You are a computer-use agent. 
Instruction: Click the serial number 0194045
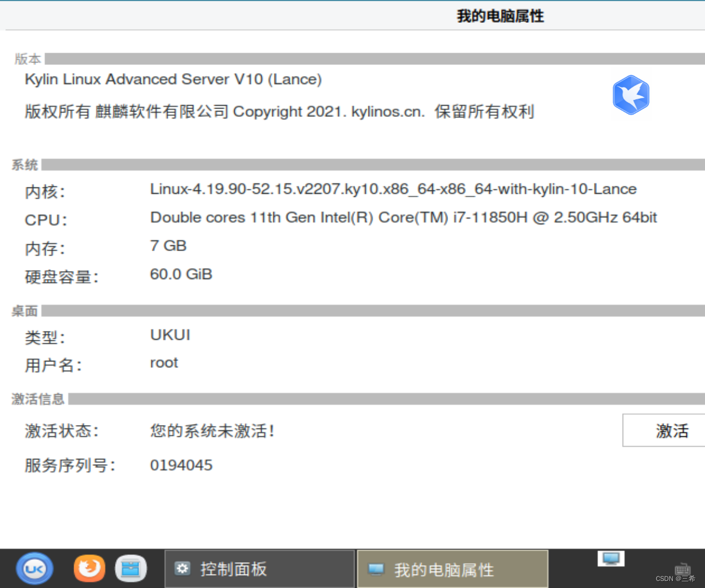(181, 465)
